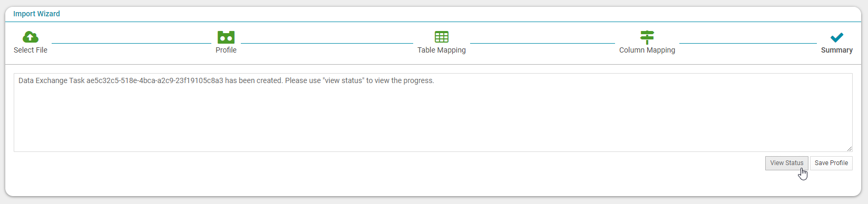Go to the Column Mapping signpost icon
The width and height of the screenshot is (868, 204).
coord(647,37)
